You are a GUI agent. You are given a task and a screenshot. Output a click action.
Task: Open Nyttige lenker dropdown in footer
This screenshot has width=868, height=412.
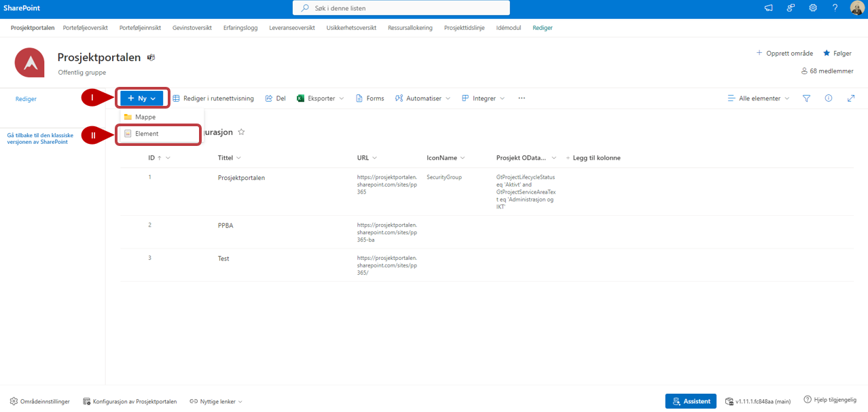coord(216,402)
